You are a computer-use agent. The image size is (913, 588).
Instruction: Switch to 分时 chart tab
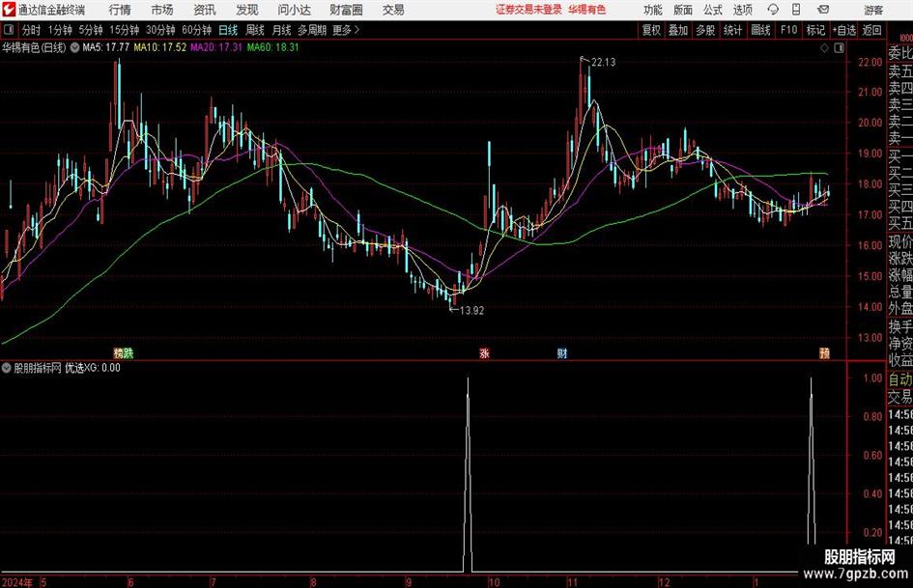point(31,30)
